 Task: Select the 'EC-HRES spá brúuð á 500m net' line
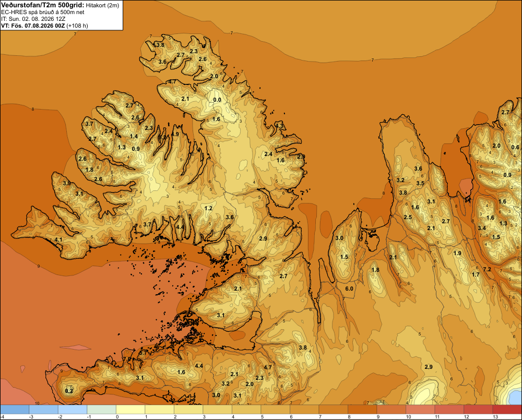click(x=43, y=13)
